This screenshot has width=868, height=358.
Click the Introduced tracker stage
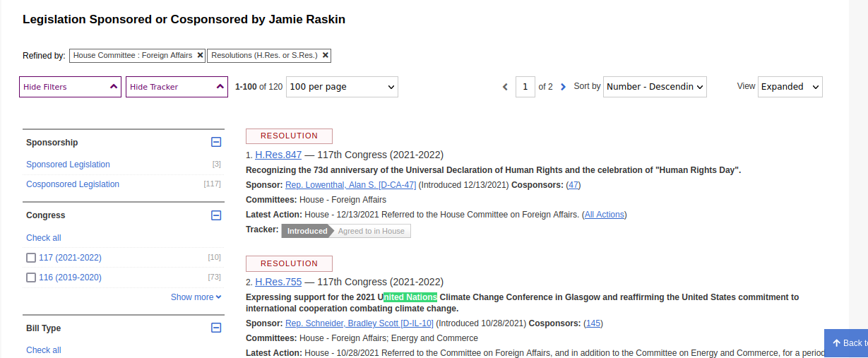pos(307,231)
